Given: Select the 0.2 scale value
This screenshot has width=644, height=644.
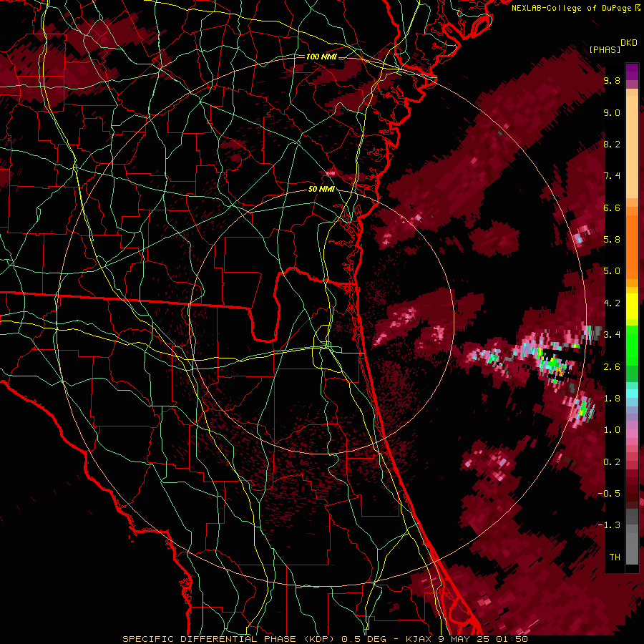Looking at the screenshot, I should (612, 462).
